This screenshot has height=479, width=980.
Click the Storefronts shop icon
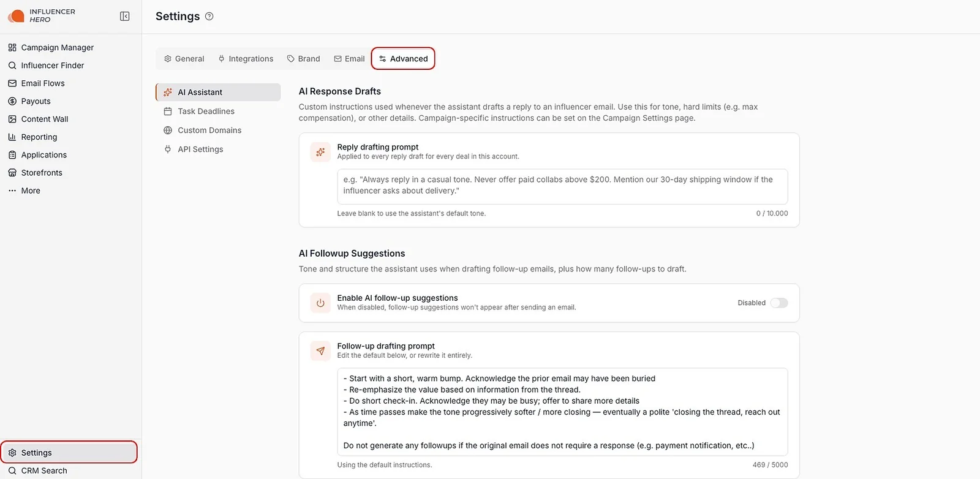tap(12, 173)
